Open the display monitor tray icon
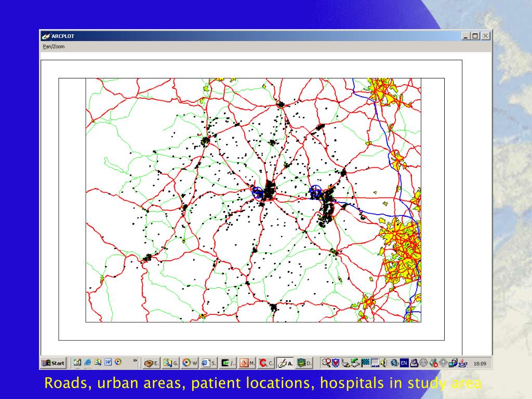 pos(375,363)
